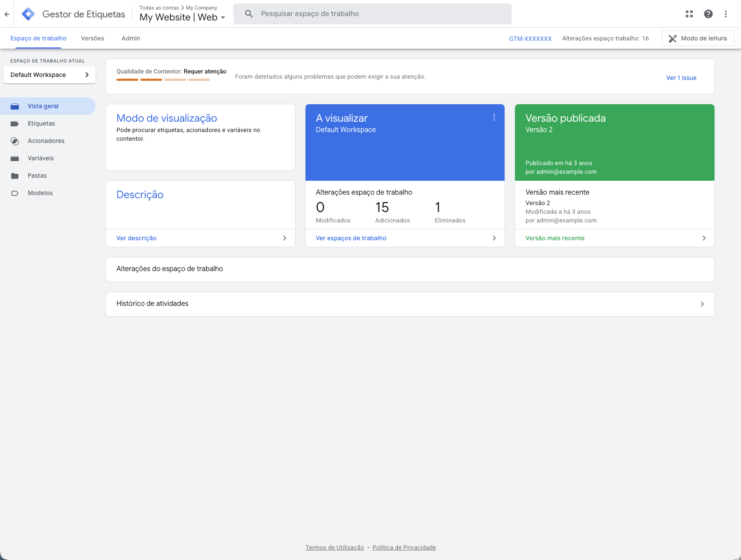Click Alterações espaço trabalho: 16 counter
Screen dimensions: 741x560
(605, 39)
